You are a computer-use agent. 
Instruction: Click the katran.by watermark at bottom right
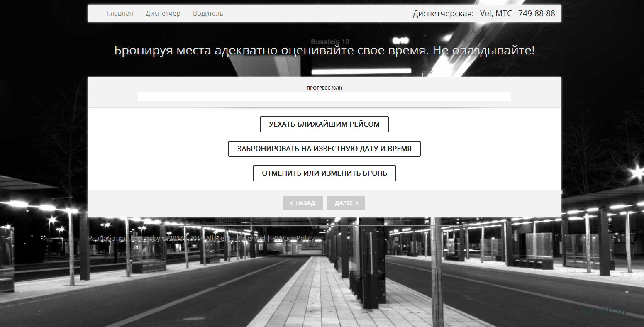pyautogui.click(x=605, y=311)
